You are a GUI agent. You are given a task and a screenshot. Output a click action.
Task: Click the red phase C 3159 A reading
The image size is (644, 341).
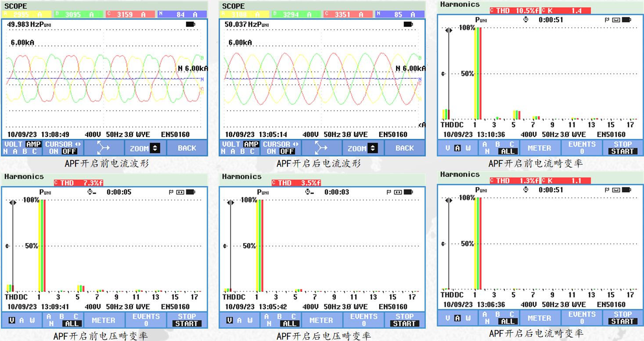coord(130,15)
